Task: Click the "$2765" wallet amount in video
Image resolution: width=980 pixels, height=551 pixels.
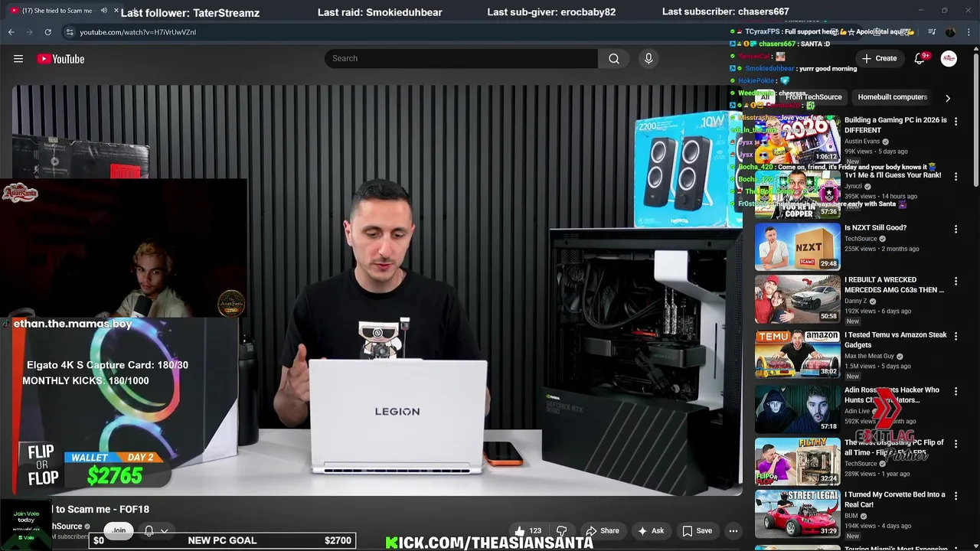Action: pos(115,476)
